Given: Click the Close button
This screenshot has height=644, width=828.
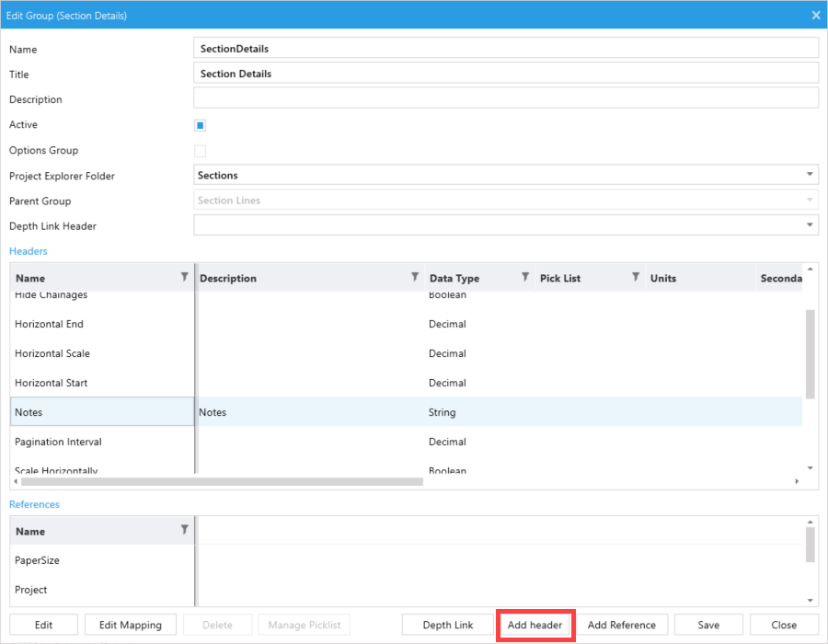Looking at the screenshot, I should [x=784, y=625].
